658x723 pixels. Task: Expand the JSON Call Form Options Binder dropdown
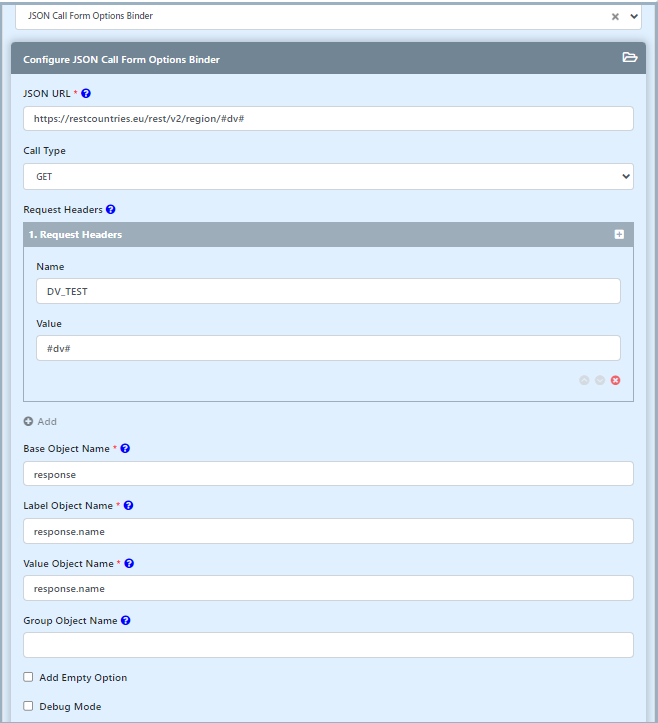point(633,17)
